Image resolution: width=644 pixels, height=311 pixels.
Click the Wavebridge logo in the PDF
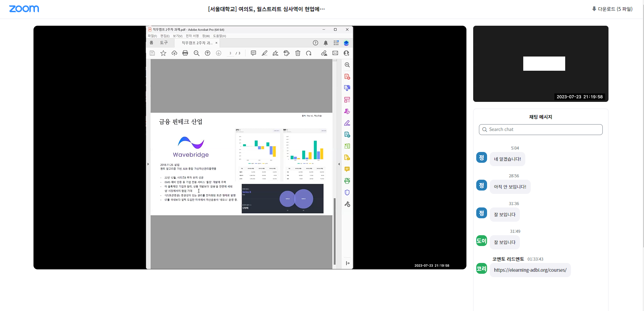pyautogui.click(x=191, y=147)
